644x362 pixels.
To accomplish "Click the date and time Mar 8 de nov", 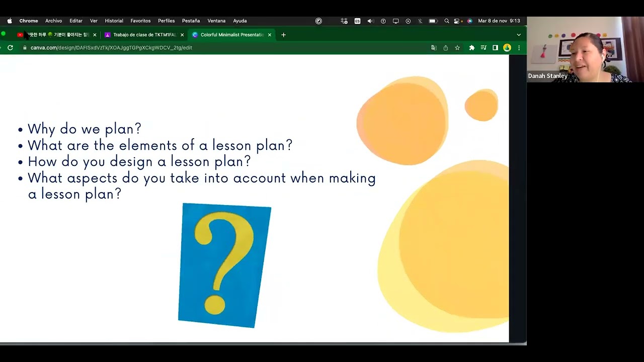I will tap(499, 21).
